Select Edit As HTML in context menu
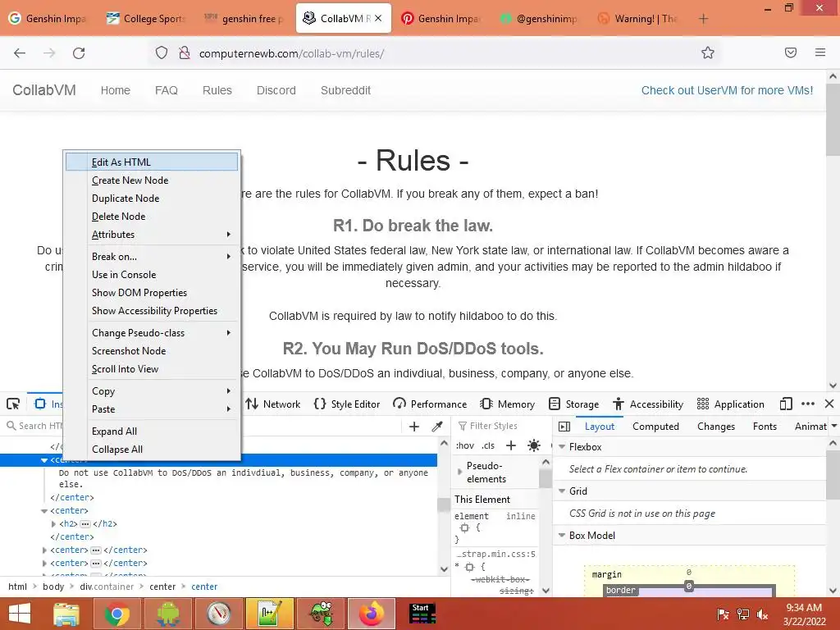840x630 pixels. [152, 162]
